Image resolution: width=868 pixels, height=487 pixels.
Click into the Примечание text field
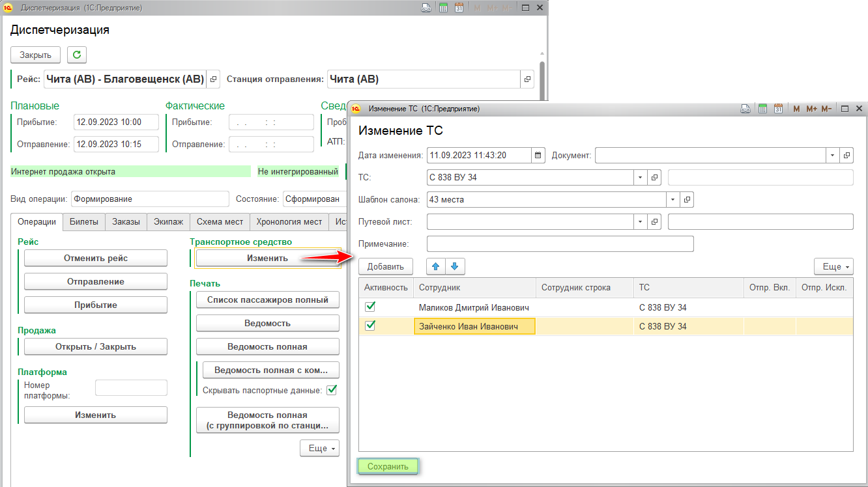[x=560, y=244]
